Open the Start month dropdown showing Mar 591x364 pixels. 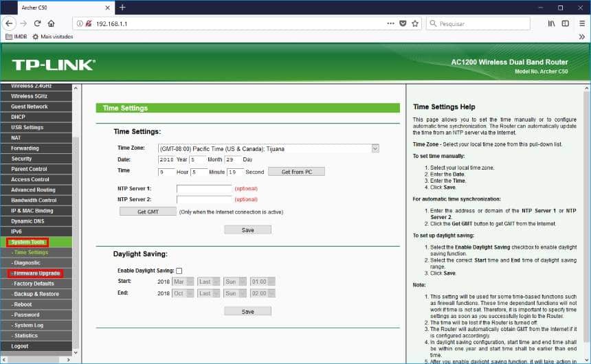[183, 282]
